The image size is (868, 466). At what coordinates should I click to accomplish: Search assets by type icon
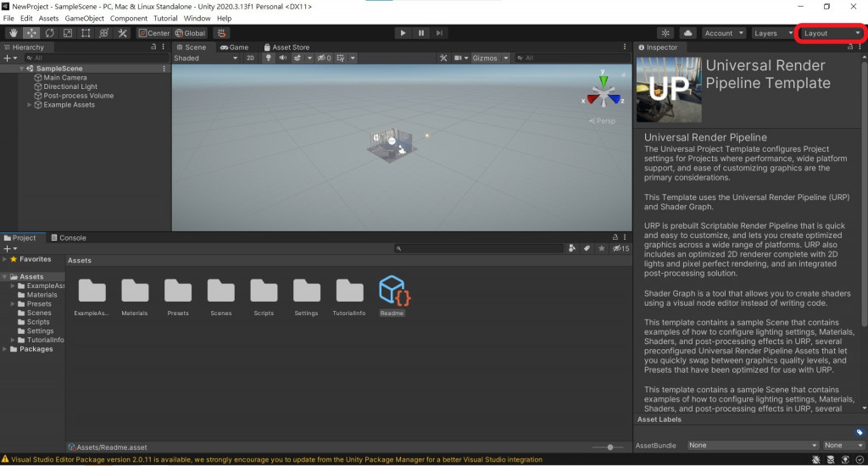point(572,248)
